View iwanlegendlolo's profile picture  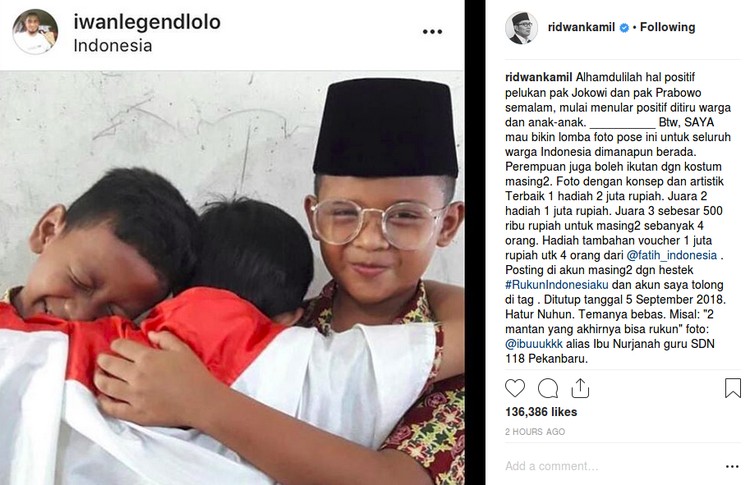click(x=35, y=32)
